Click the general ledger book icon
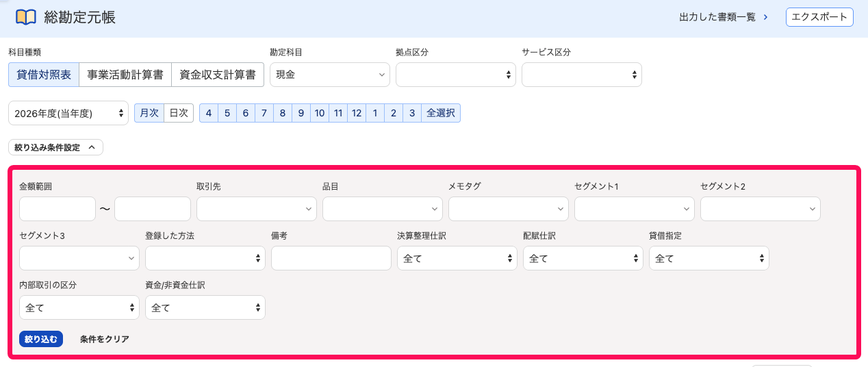868x367 pixels. tap(26, 17)
